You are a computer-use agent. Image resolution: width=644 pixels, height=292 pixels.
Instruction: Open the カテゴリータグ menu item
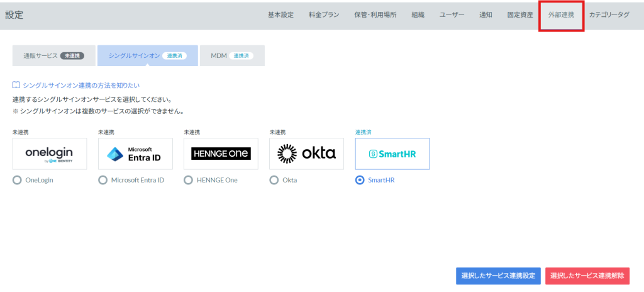point(609,15)
